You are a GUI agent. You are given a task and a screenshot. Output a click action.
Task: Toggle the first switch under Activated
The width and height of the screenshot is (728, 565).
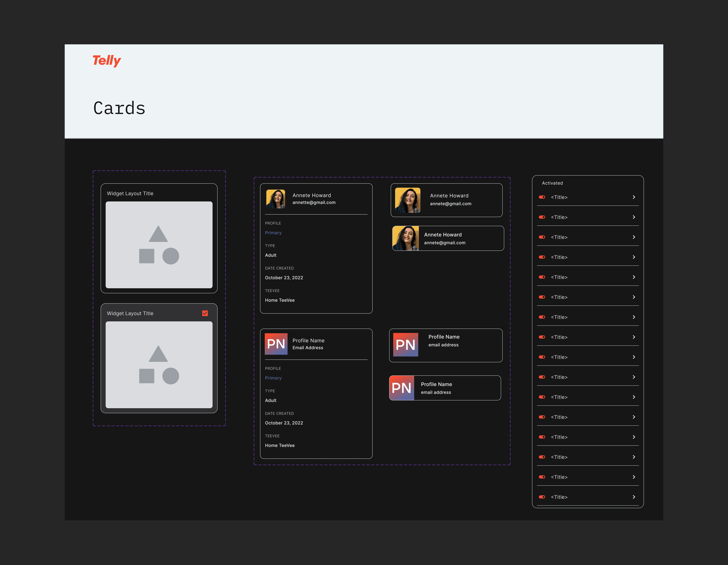tap(542, 197)
